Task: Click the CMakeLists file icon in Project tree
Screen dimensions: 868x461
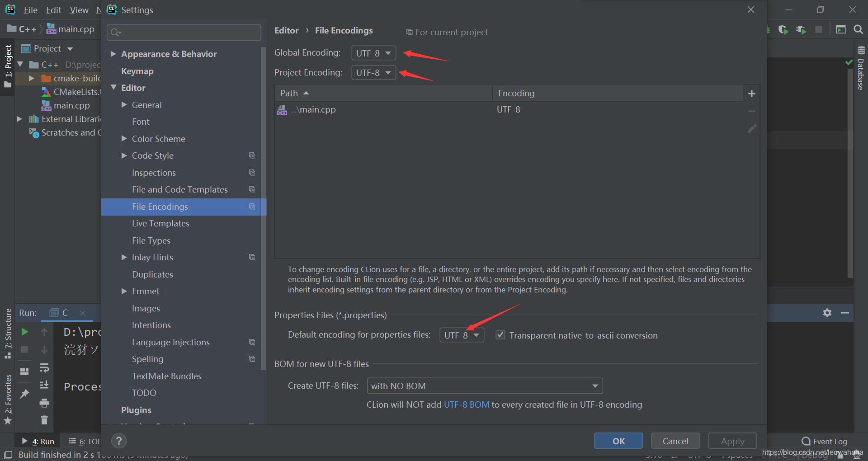Action: tap(46, 92)
